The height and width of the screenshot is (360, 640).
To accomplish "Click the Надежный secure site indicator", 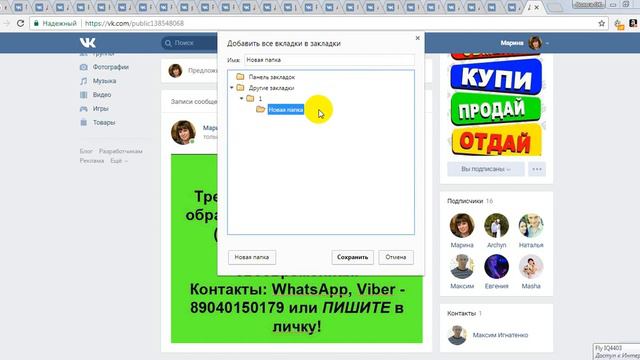I will pyautogui.click(x=56, y=23).
